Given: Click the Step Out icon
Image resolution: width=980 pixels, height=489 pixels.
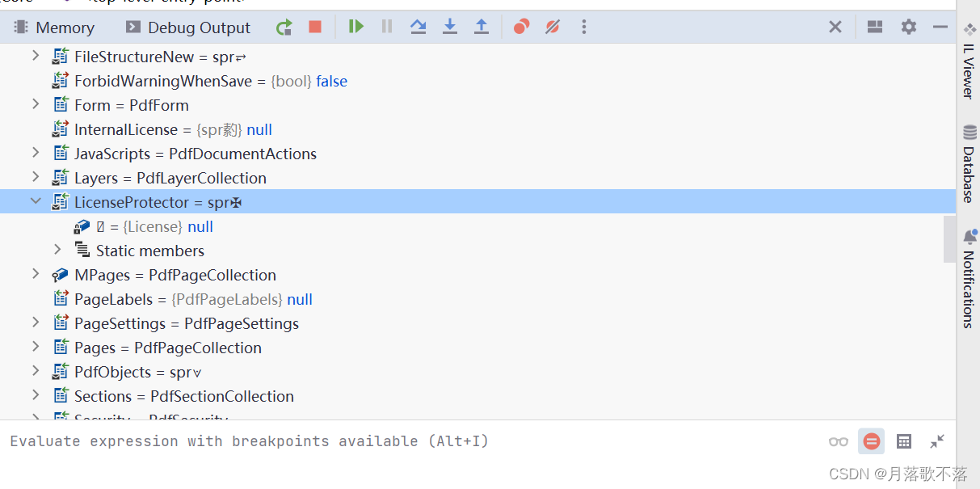Looking at the screenshot, I should click(482, 27).
